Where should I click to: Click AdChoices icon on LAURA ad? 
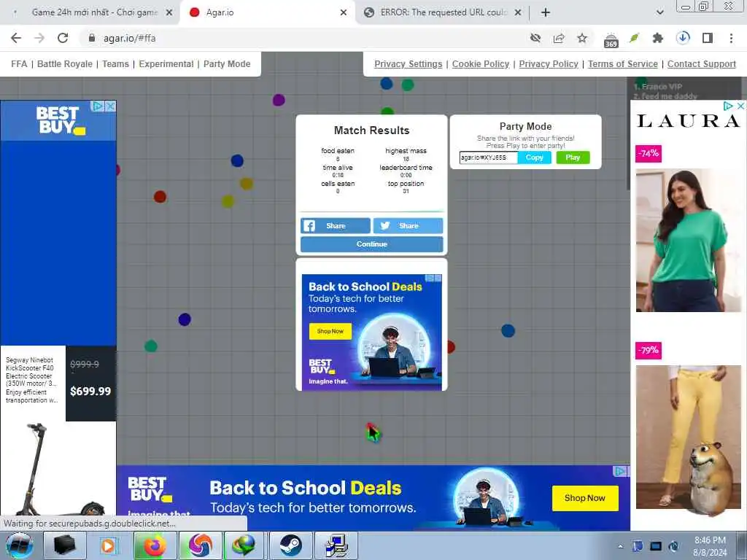(x=729, y=106)
